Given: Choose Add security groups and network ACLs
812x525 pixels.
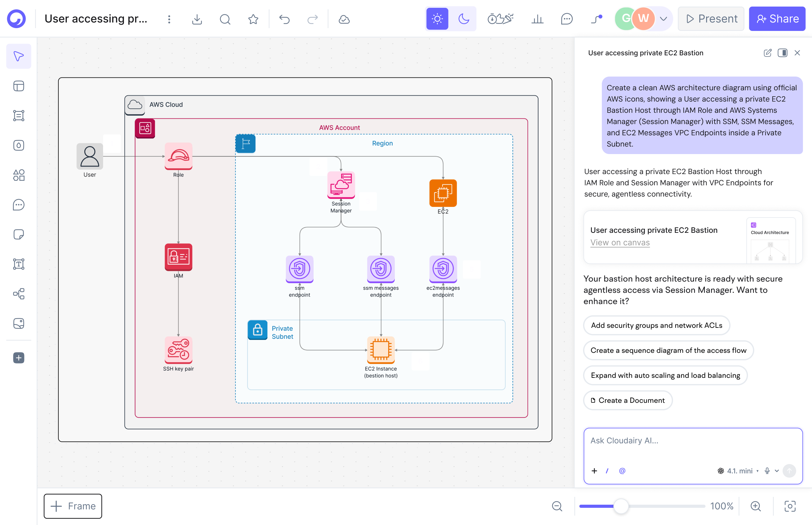Looking at the screenshot, I should (x=656, y=325).
